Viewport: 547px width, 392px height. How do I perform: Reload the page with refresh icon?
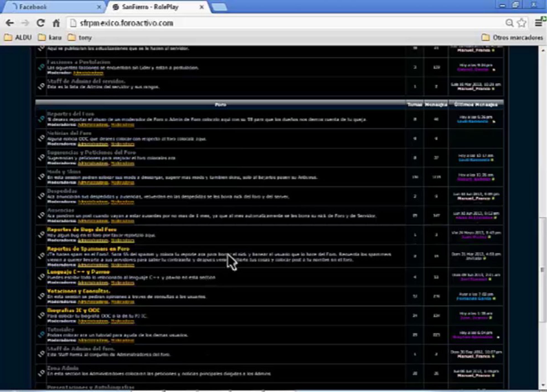41,23
